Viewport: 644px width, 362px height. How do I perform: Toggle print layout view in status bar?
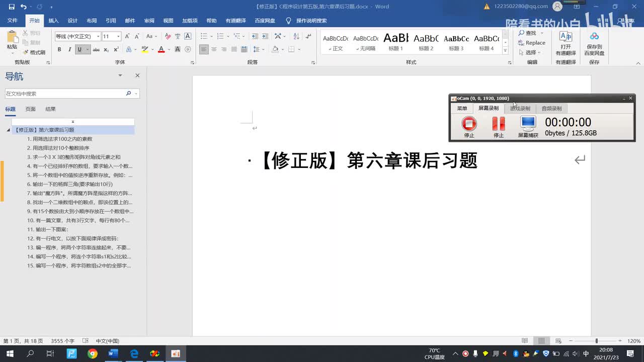541,341
